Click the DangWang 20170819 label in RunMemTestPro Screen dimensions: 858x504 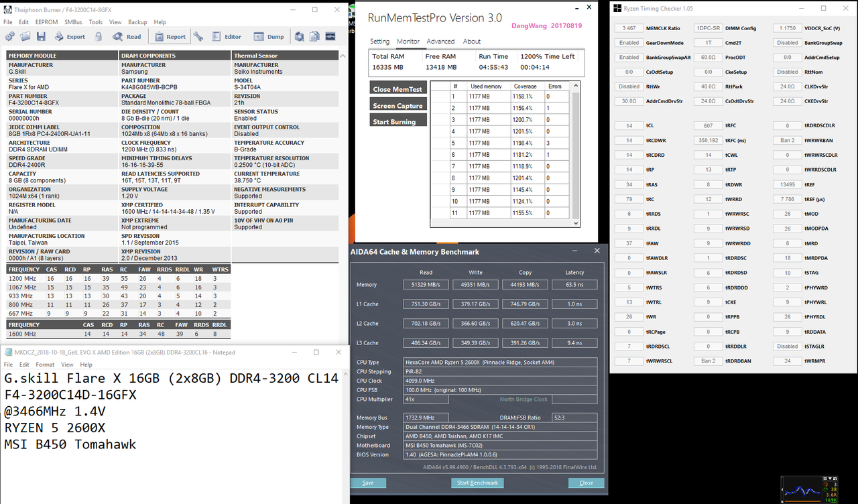tap(546, 25)
